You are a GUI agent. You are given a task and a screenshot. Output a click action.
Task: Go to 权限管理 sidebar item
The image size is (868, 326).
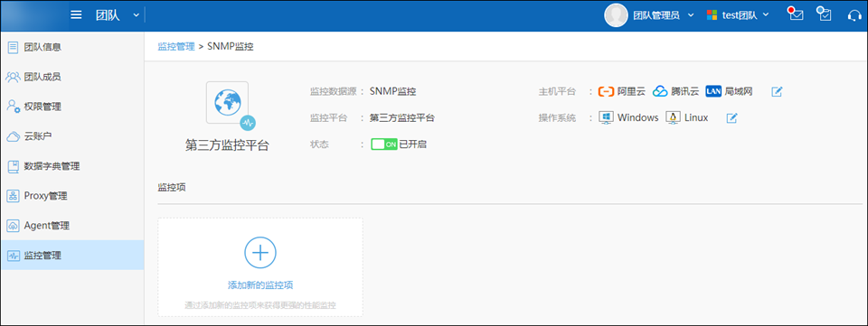(x=72, y=107)
